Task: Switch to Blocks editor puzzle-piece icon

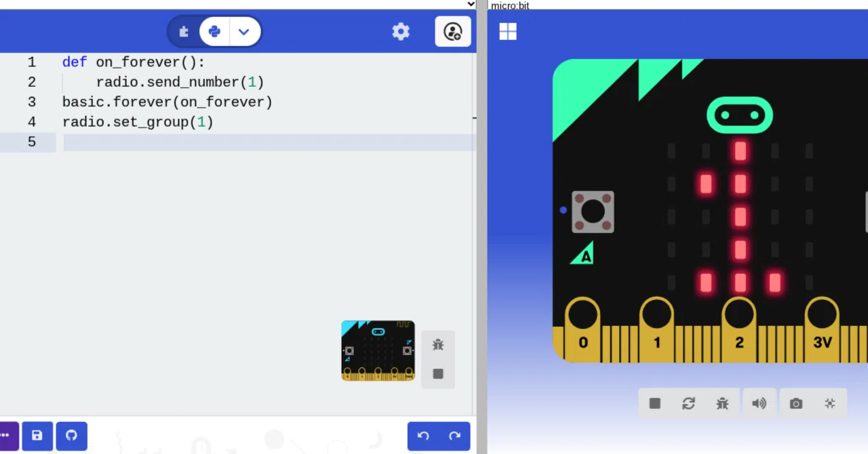Action: coord(184,32)
